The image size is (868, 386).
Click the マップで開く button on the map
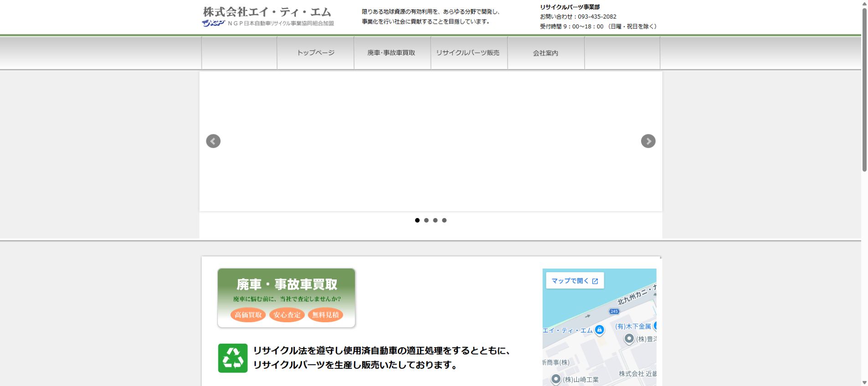coord(575,281)
